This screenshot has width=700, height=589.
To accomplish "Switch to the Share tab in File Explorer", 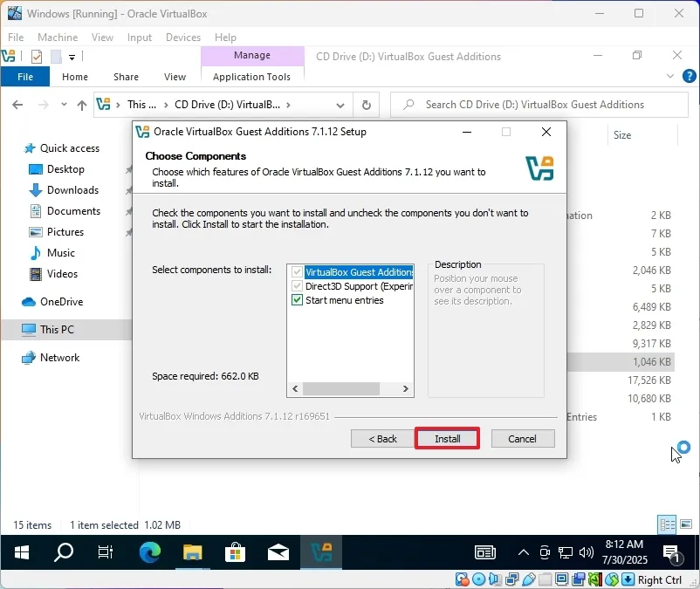I will tap(126, 77).
